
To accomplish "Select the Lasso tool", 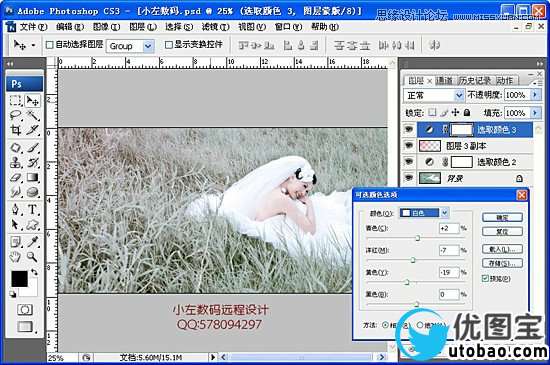I will (x=16, y=115).
